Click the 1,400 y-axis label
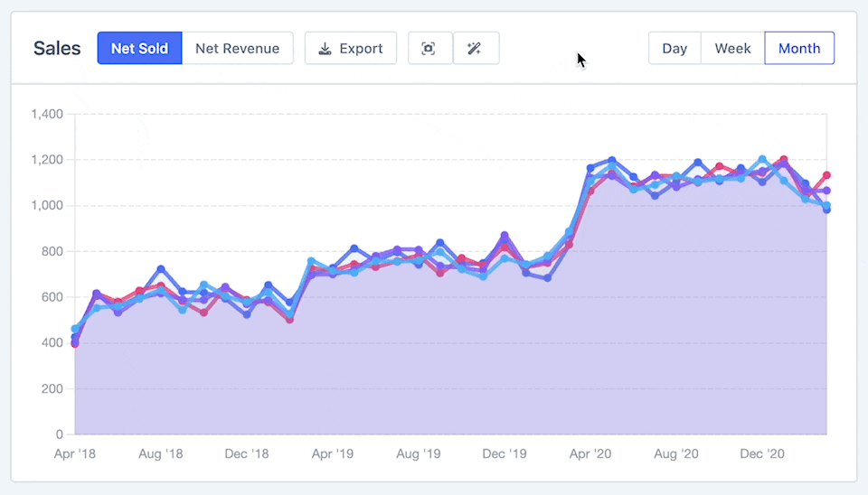The width and height of the screenshot is (868, 495). 45,115
